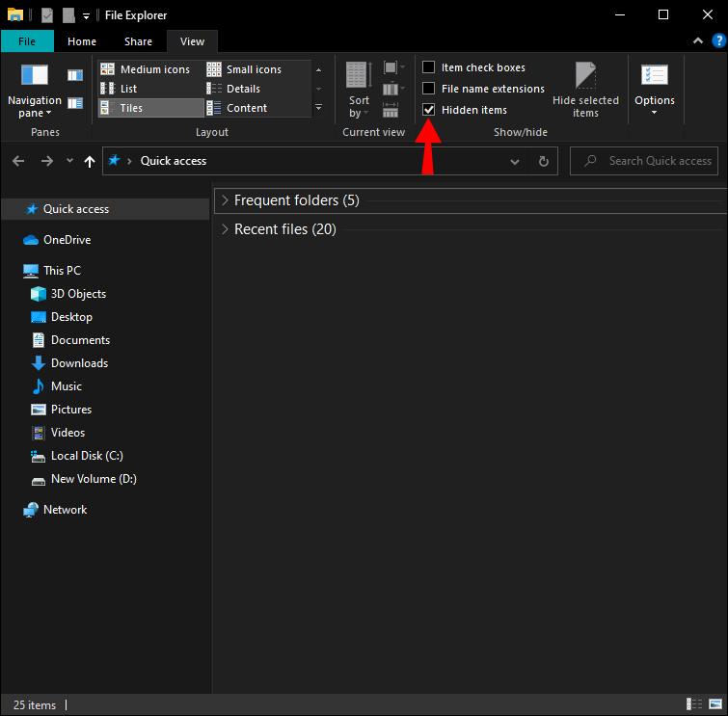Open Customize Quick Access Toolbar dropdown
The width and height of the screenshot is (728, 716).
[86, 15]
